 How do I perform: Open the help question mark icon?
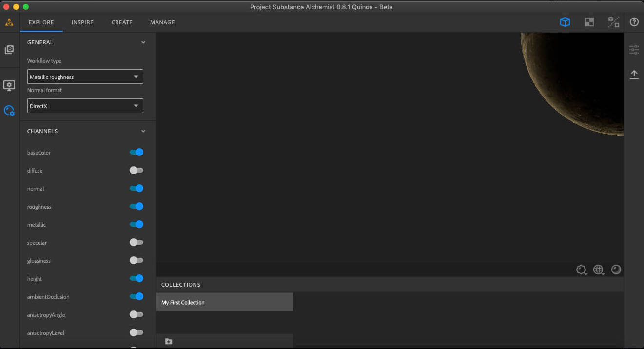point(634,22)
